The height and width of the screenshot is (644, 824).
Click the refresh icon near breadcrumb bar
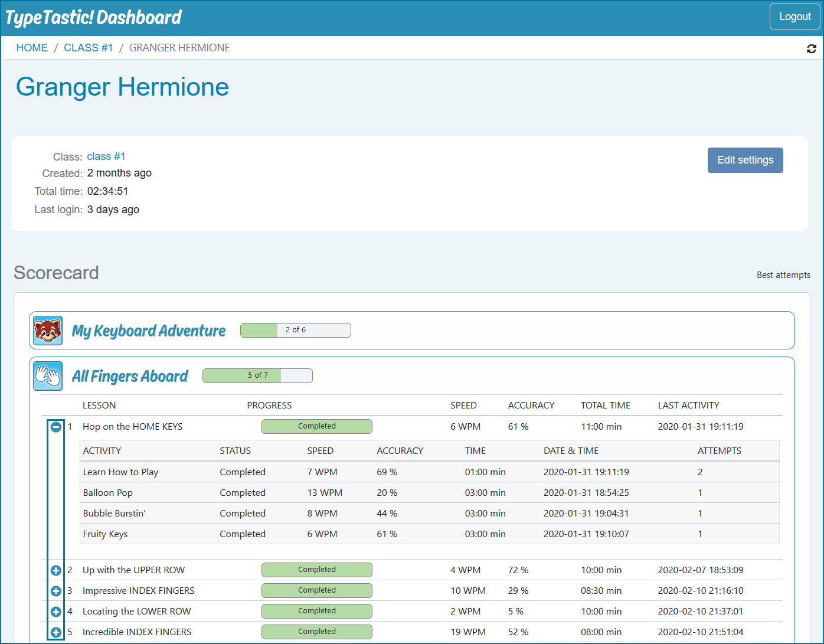click(x=812, y=48)
